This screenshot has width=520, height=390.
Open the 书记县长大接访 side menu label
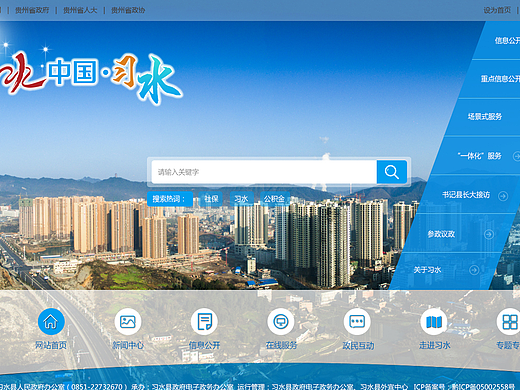(x=466, y=195)
